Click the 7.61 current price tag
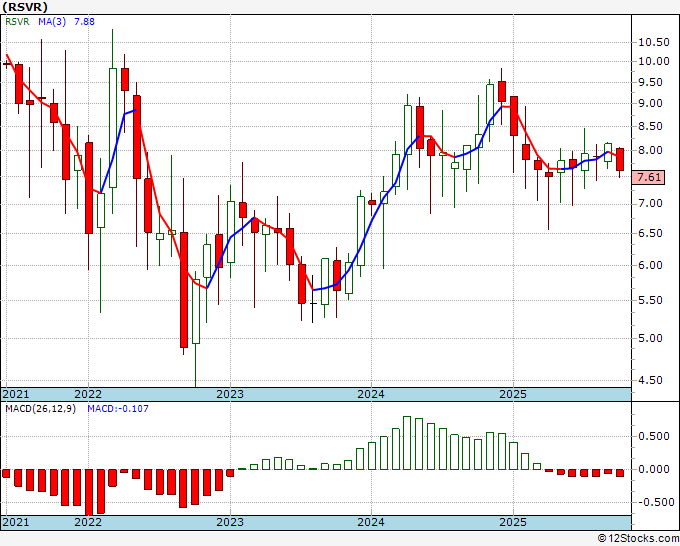 click(x=649, y=177)
